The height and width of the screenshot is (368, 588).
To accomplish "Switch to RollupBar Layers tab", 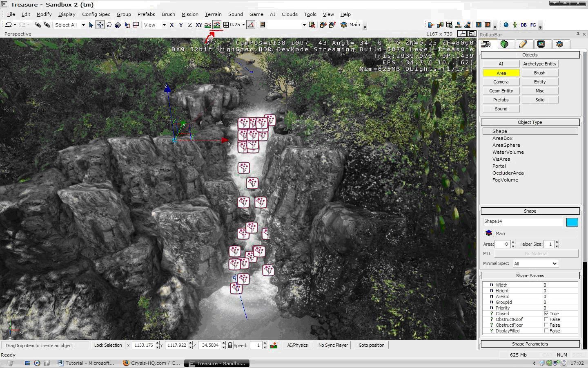I will 559,44.
